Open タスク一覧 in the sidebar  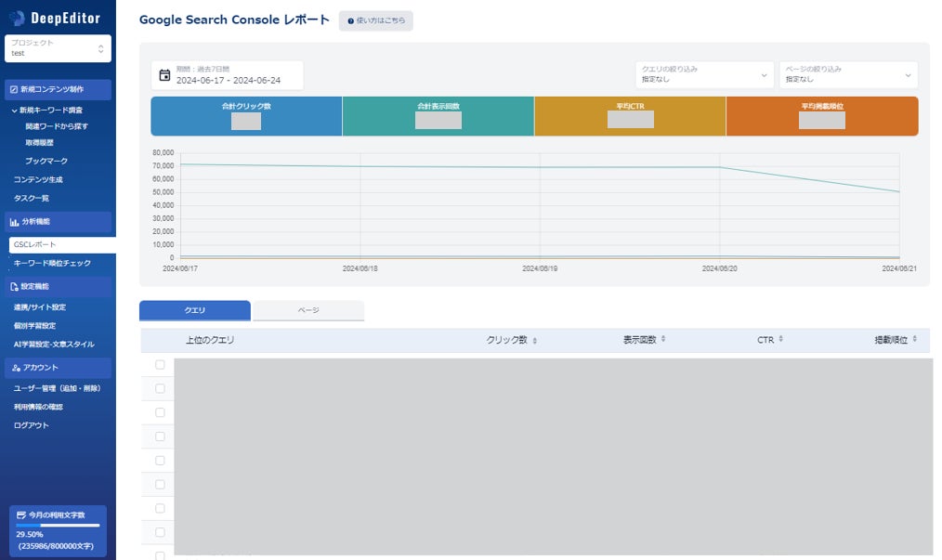click(32, 199)
